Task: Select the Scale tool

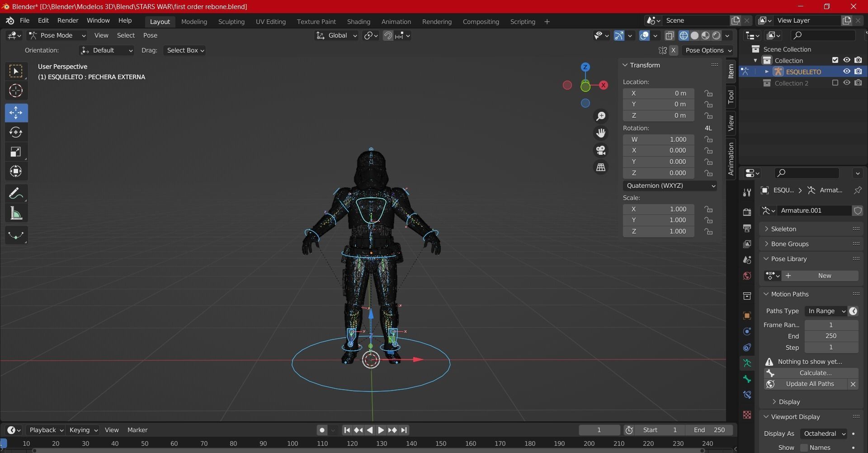Action: (16, 152)
